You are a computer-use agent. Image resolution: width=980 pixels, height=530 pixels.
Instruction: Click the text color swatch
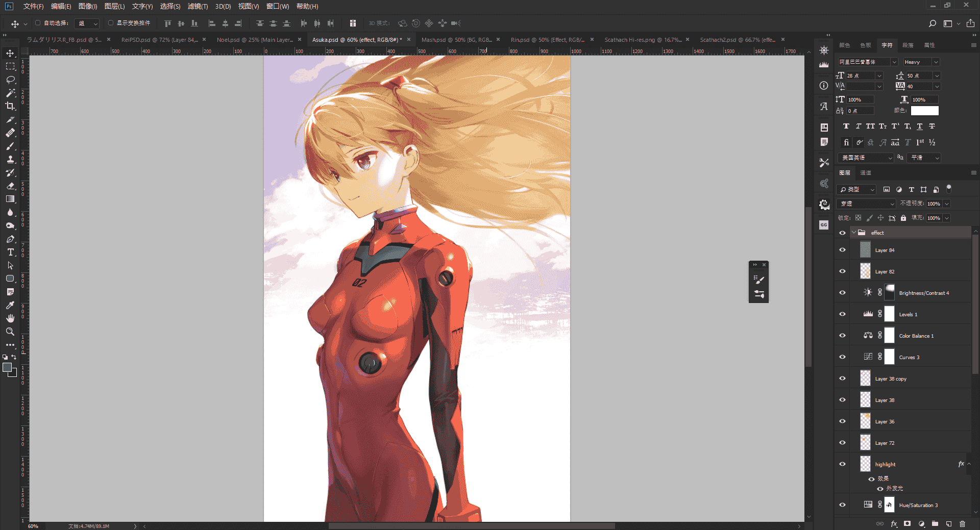point(924,111)
